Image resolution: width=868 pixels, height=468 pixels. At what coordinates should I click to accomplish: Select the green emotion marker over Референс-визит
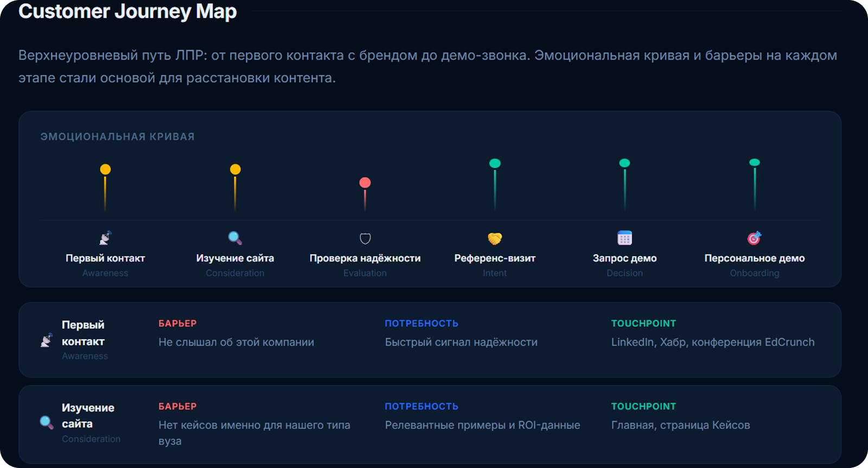[x=495, y=163]
